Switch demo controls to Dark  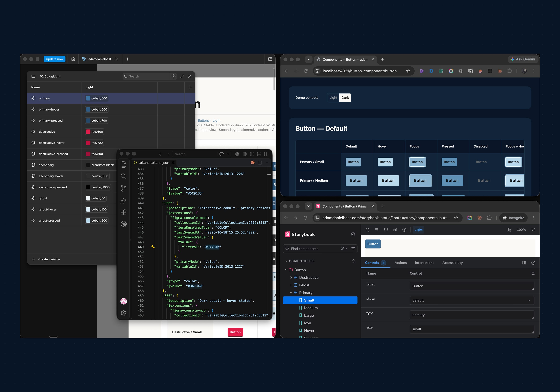(345, 98)
